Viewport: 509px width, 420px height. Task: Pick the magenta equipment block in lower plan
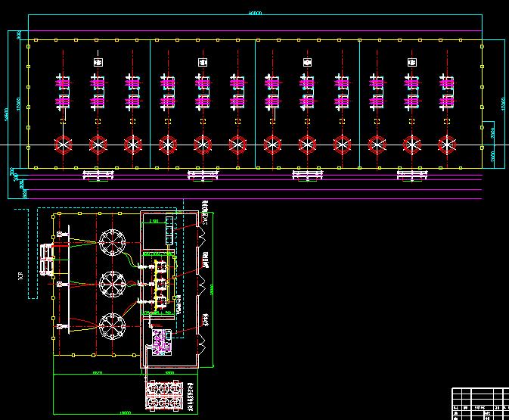coord(162,341)
